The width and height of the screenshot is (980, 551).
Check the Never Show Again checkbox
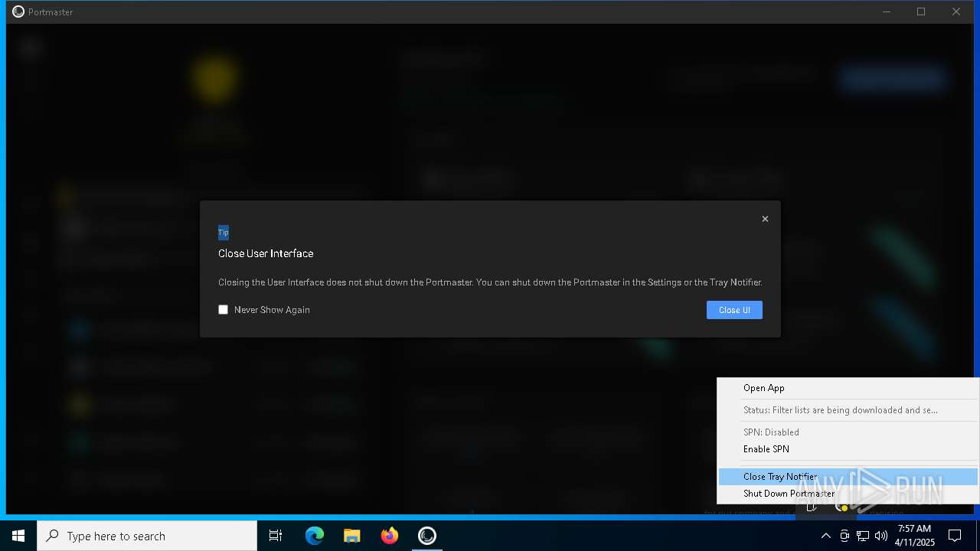tap(224, 310)
